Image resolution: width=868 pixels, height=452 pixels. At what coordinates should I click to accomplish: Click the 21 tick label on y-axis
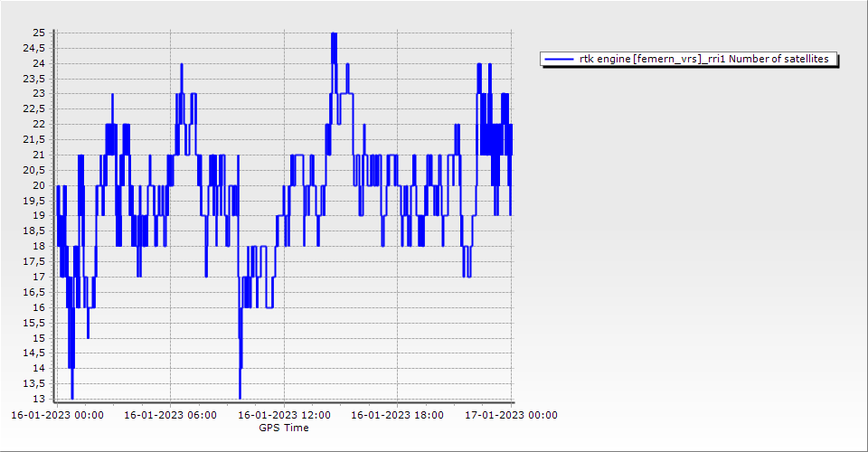coord(39,155)
